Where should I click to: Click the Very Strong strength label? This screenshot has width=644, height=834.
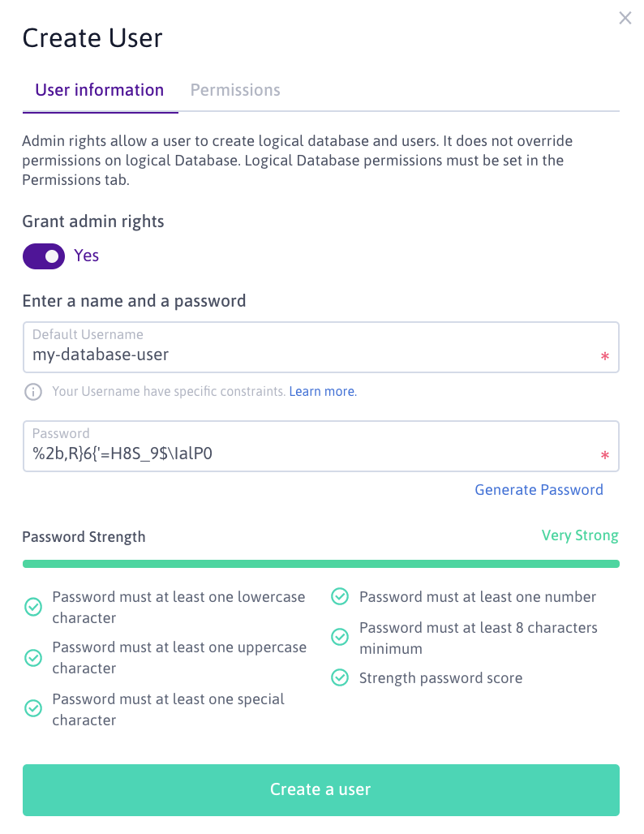coord(579,535)
